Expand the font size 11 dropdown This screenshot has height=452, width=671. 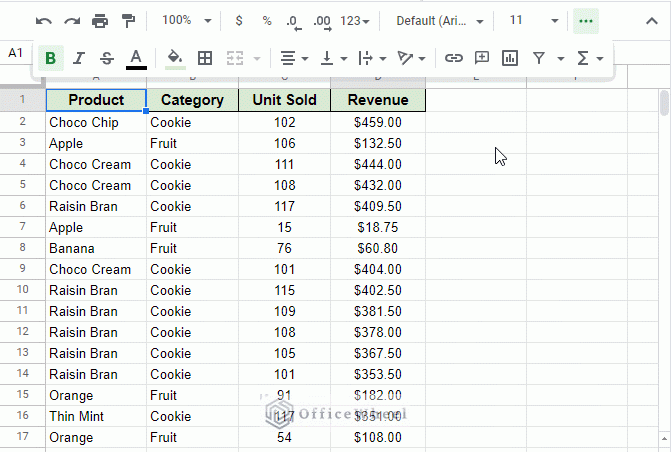(534, 21)
